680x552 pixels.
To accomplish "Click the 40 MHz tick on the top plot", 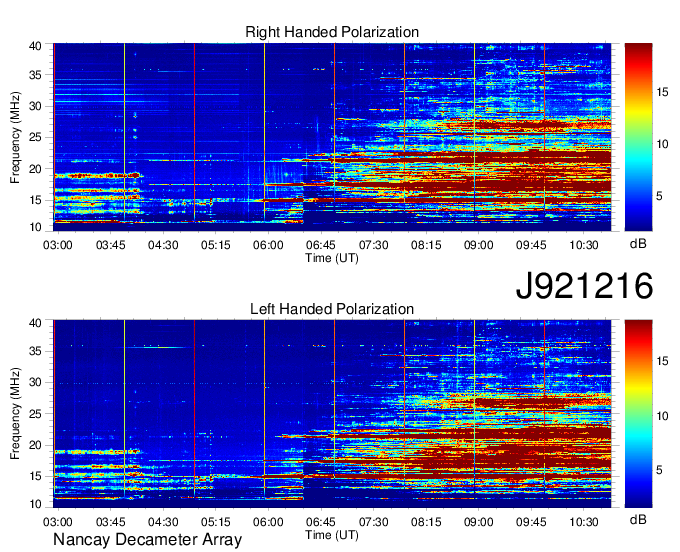I will [x=35, y=46].
